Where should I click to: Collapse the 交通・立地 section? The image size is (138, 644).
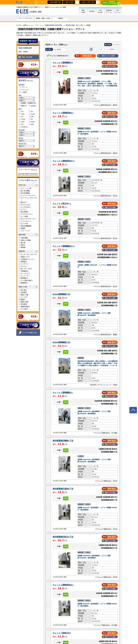tap(28, 185)
